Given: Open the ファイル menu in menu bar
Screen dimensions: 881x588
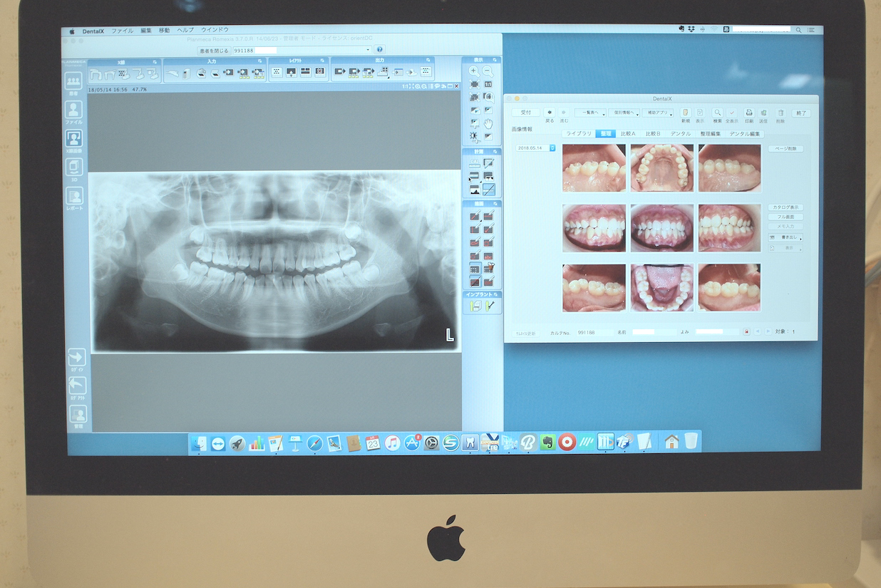Looking at the screenshot, I should (x=122, y=31).
